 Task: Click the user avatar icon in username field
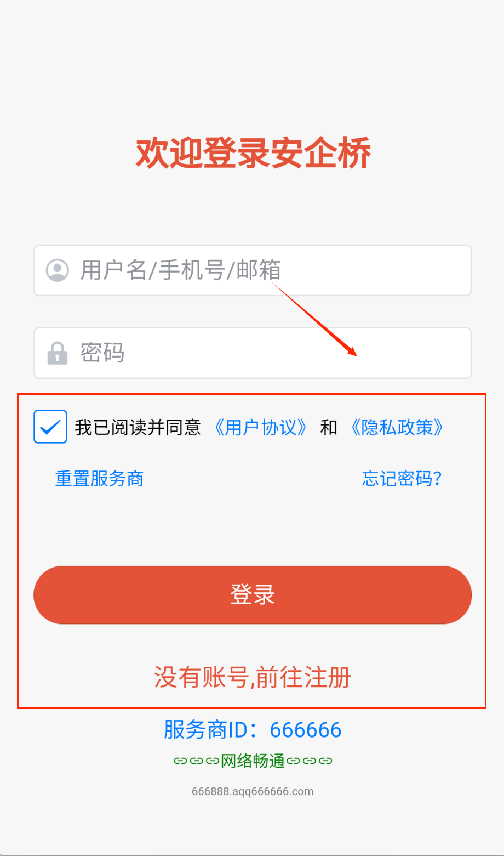click(x=58, y=270)
